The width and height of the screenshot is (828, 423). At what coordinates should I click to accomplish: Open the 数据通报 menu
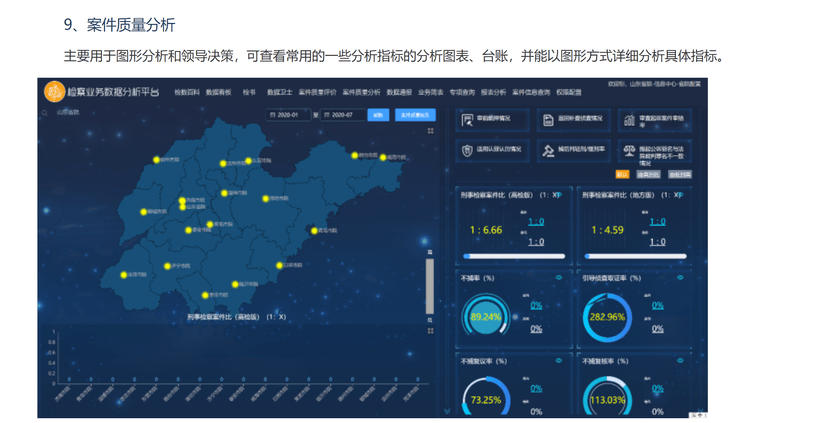399,92
